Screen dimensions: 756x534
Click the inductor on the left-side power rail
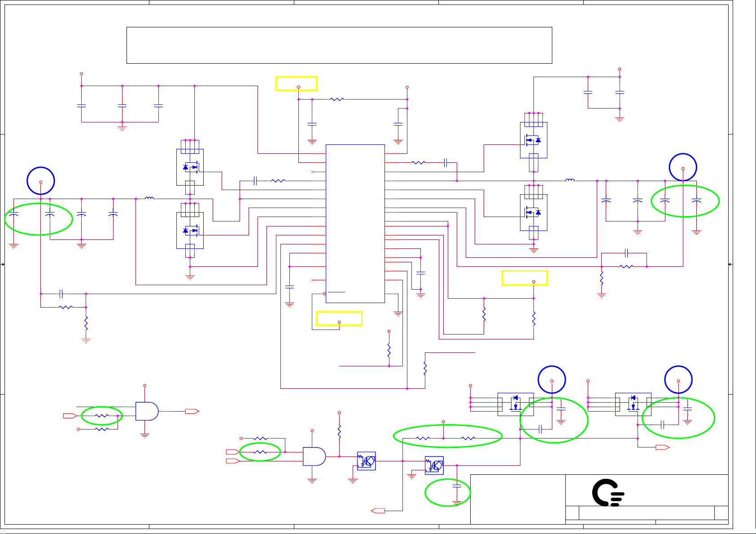149,198
